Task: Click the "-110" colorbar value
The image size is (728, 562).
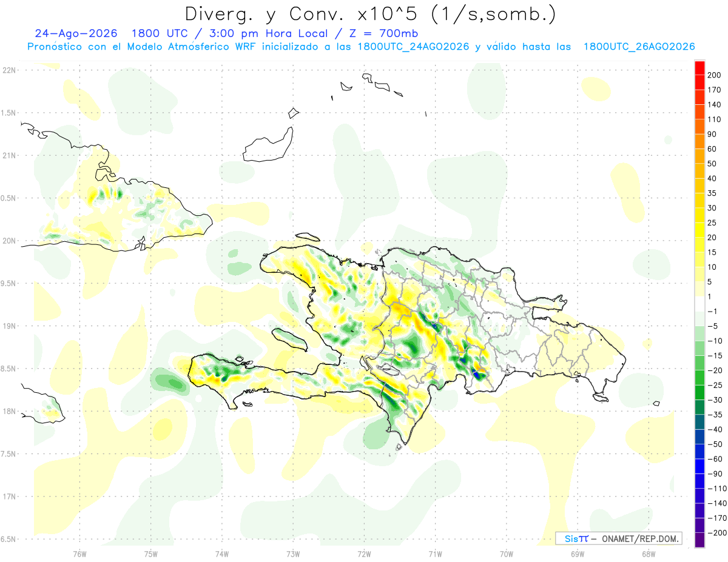Action: 718,488
